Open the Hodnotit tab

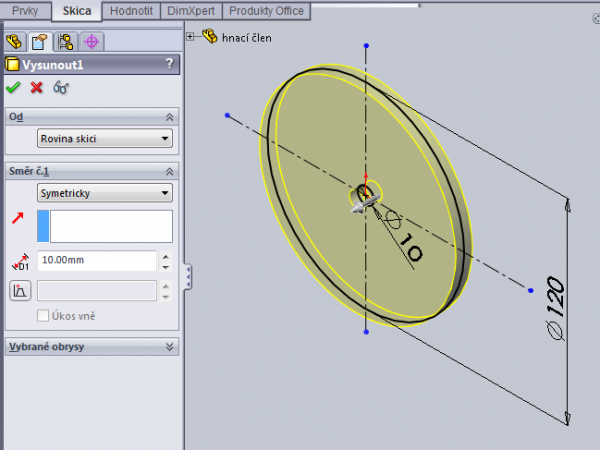[132, 11]
